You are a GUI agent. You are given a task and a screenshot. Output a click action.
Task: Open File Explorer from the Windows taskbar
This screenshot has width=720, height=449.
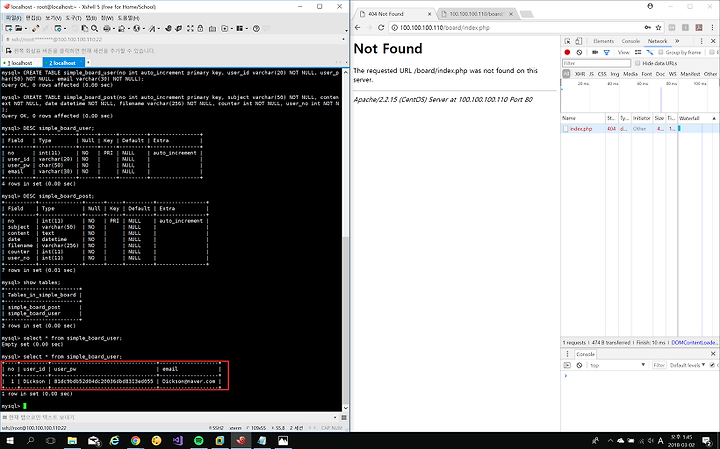[72, 441]
